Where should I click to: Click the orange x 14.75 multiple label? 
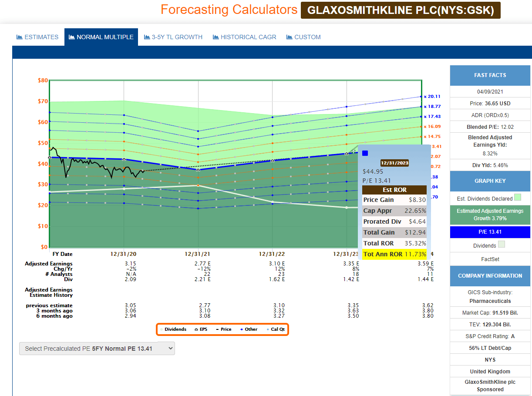(x=432, y=137)
